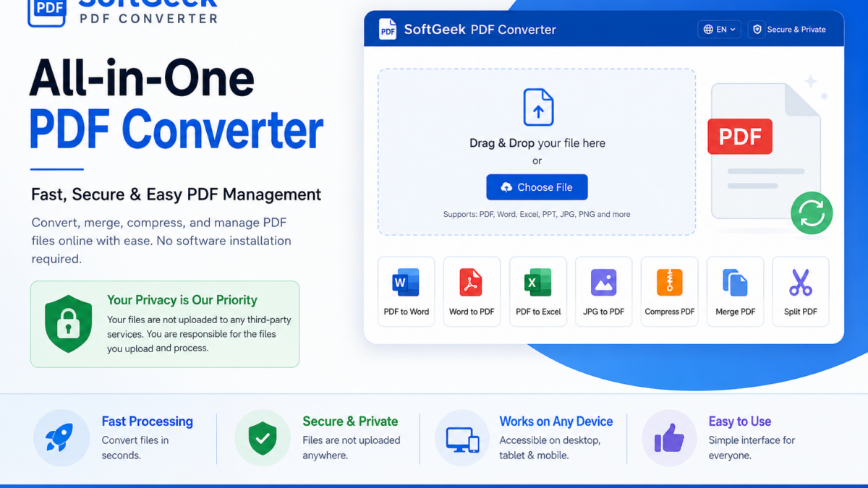The image size is (868, 488).
Task: Click the Choose File button
Action: tap(537, 187)
